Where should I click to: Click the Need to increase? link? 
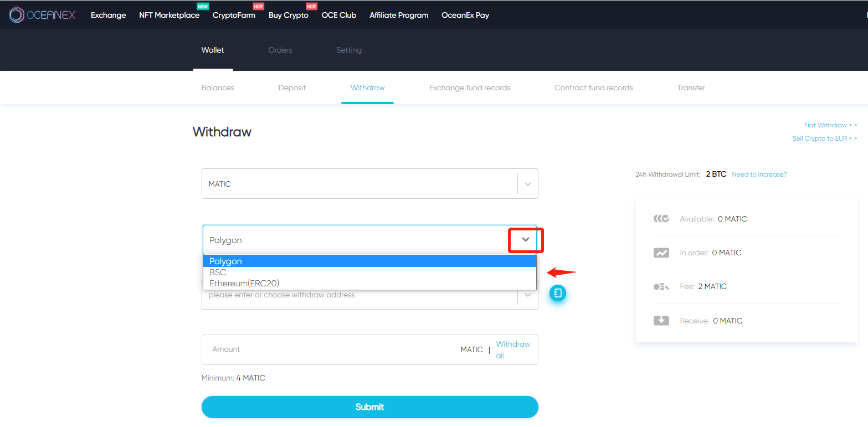(x=759, y=174)
